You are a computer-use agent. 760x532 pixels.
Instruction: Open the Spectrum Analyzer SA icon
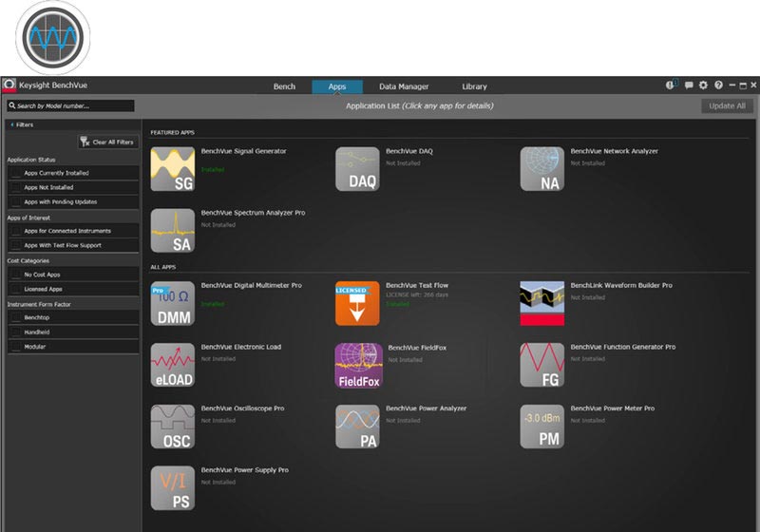click(173, 231)
